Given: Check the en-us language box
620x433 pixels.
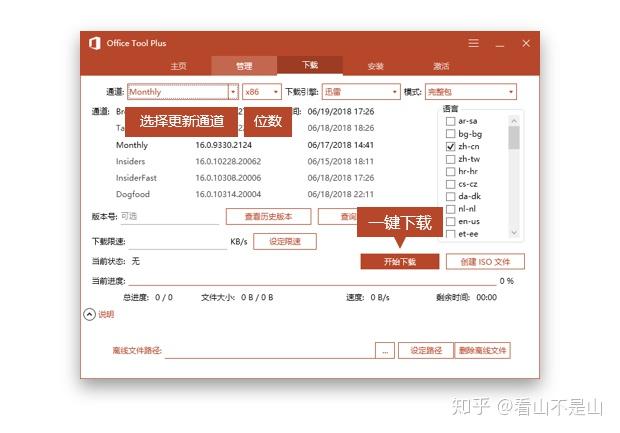Looking at the screenshot, I should coord(450,221).
